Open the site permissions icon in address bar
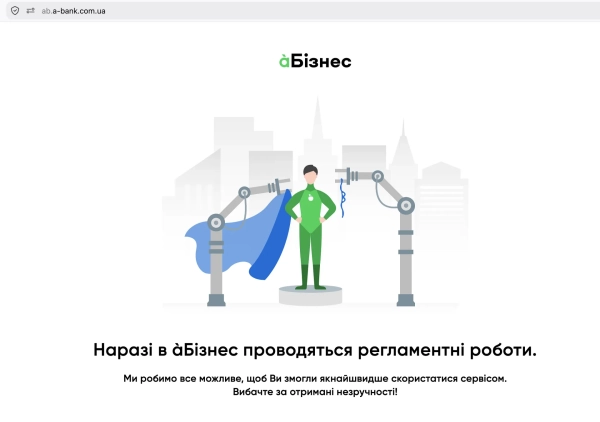The image size is (600, 422). [31, 11]
